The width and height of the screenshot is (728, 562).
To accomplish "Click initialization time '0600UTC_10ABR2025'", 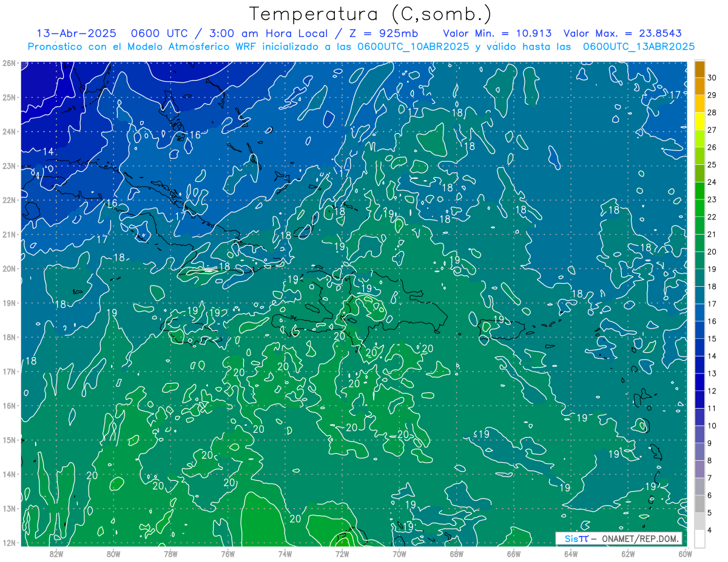I will tap(413, 46).
